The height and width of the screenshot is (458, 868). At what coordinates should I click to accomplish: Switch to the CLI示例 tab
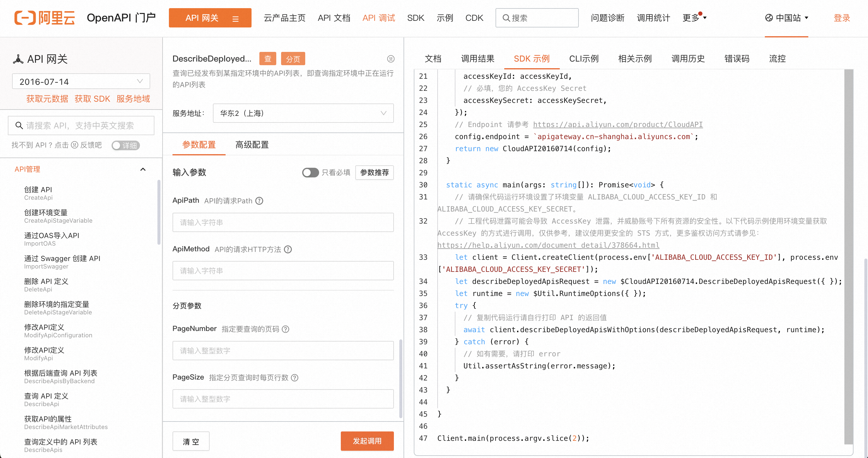point(584,59)
